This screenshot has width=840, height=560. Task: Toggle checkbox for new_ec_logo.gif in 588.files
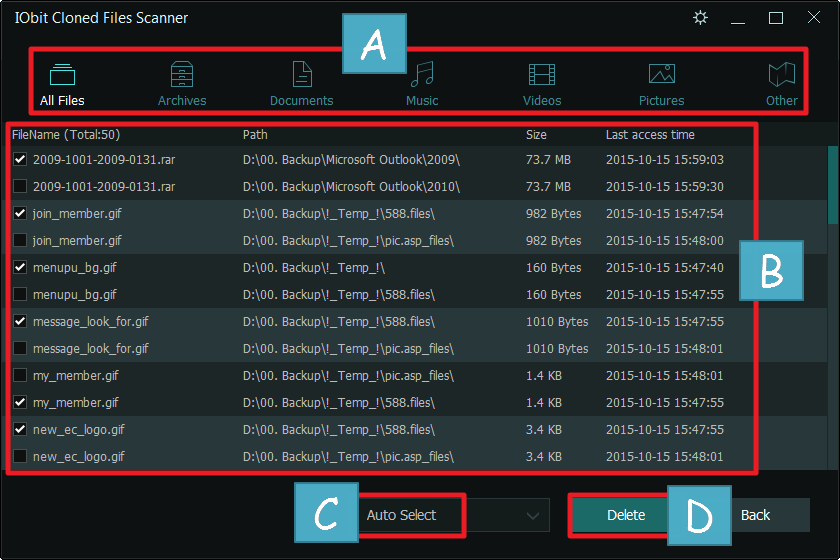tap(20, 429)
